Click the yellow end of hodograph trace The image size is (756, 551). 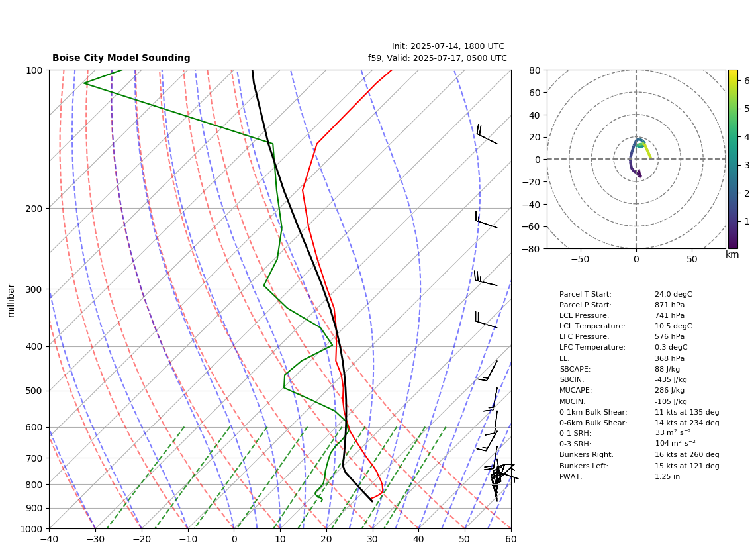(650, 158)
